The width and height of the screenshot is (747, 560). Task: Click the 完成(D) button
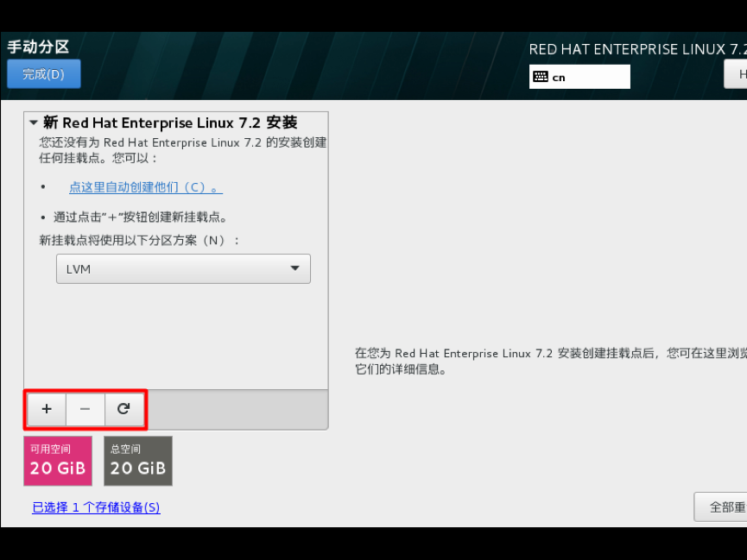coord(44,74)
